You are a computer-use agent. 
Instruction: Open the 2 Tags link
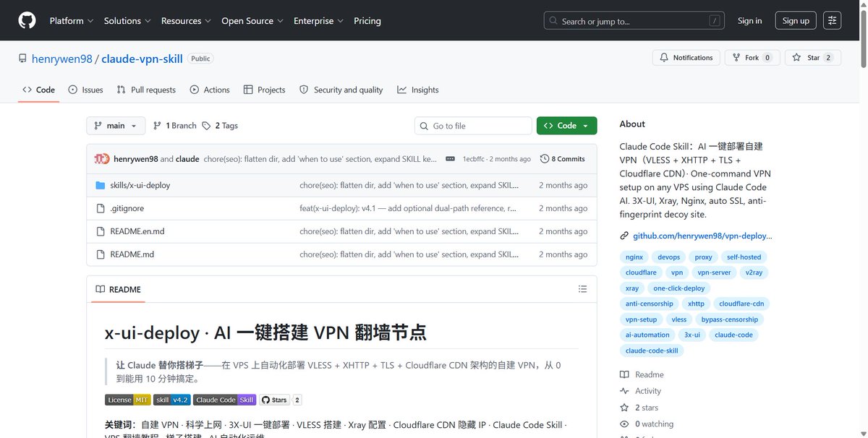(220, 126)
